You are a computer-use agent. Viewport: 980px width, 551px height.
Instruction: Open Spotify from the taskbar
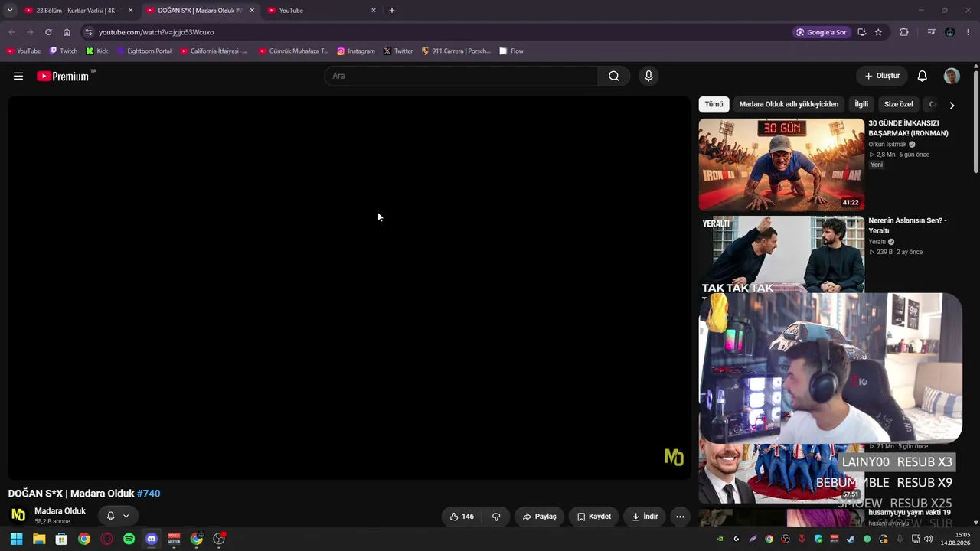pos(129,539)
